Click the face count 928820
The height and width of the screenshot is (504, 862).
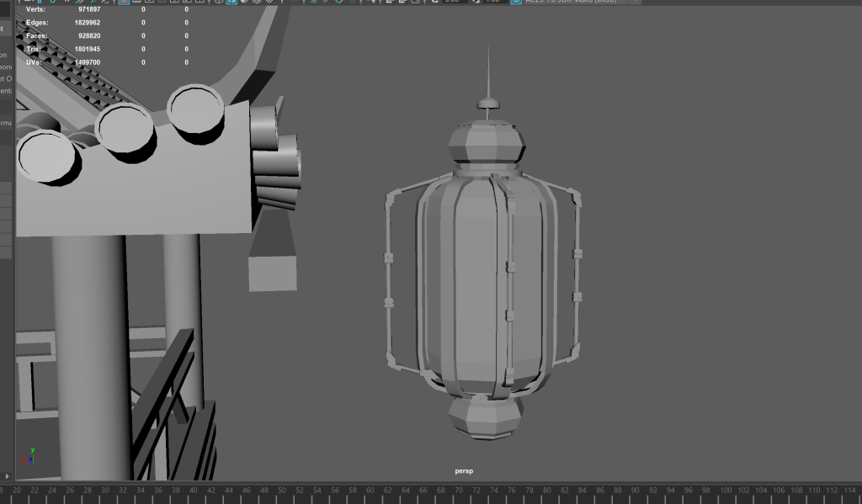click(89, 35)
